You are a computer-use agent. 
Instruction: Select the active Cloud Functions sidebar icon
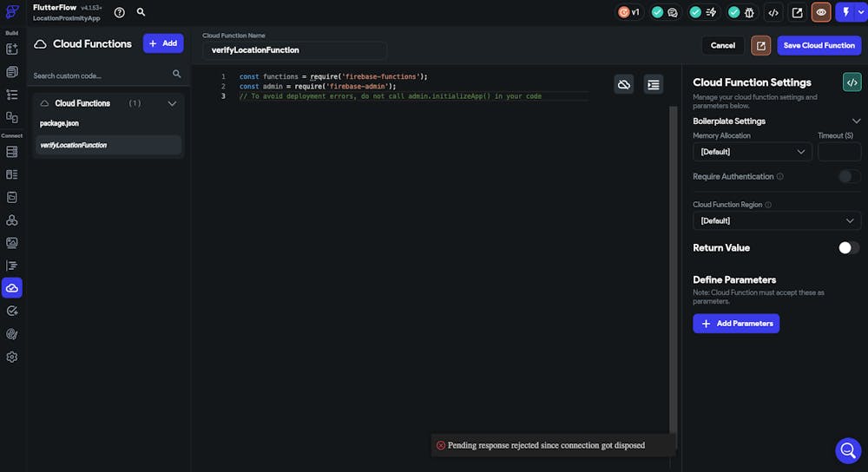(12, 288)
